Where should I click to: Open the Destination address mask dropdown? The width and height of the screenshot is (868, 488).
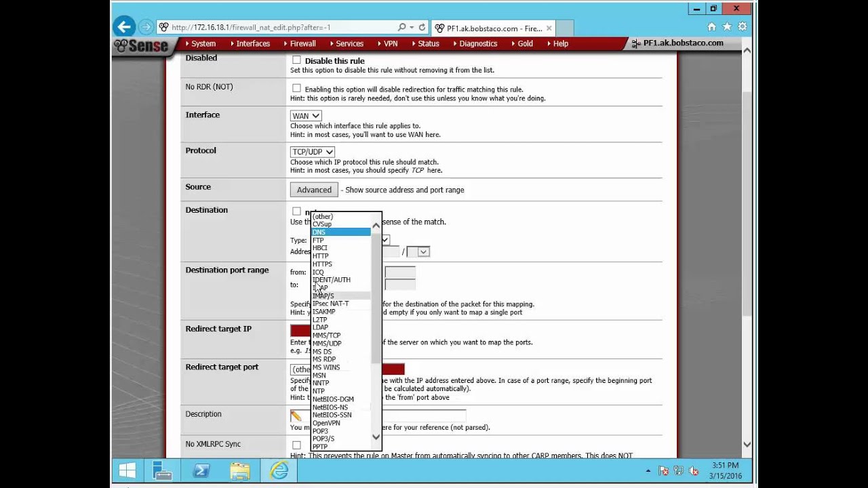click(x=418, y=251)
